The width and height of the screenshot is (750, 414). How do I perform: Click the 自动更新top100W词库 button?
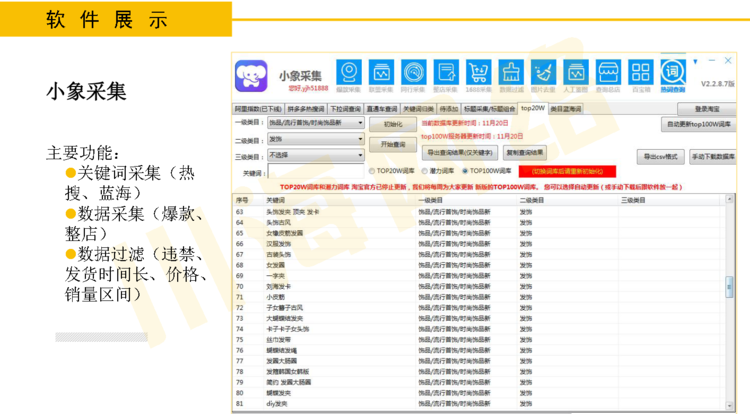pos(699,124)
